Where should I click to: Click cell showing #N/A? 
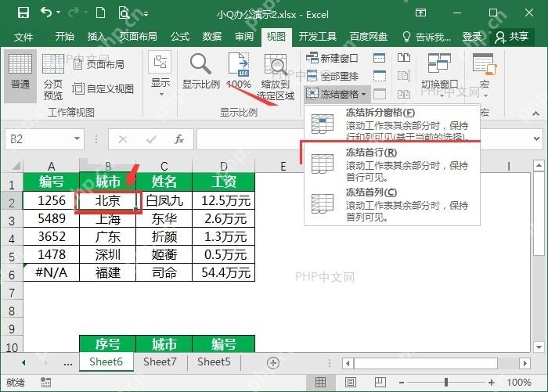pyautogui.click(x=52, y=272)
